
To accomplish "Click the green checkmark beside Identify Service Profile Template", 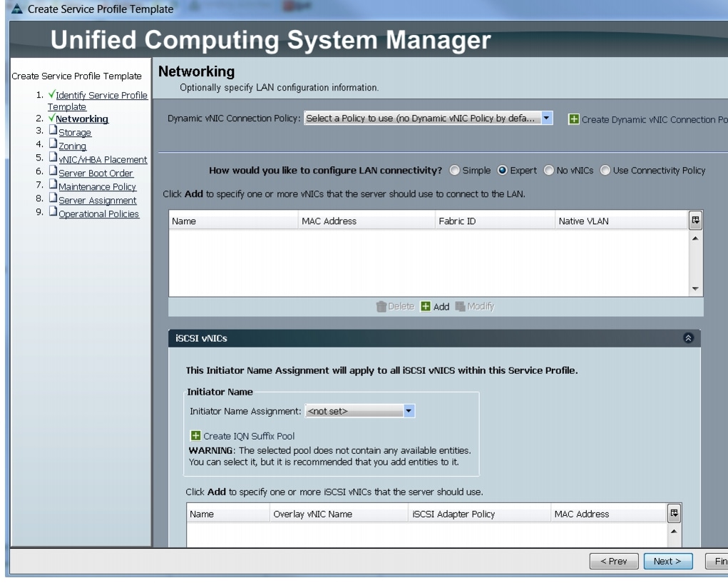I will tap(51, 94).
